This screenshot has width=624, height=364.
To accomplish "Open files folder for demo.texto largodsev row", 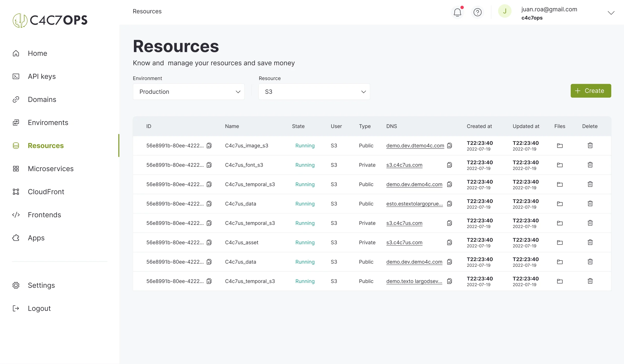I will pyautogui.click(x=560, y=281).
